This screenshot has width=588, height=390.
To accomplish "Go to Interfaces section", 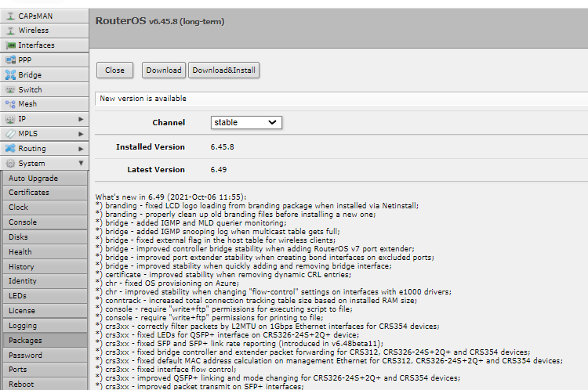I will (44, 45).
